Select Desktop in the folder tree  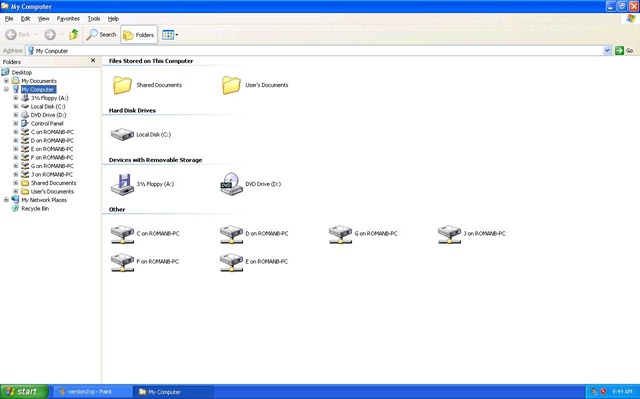(22, 72)
